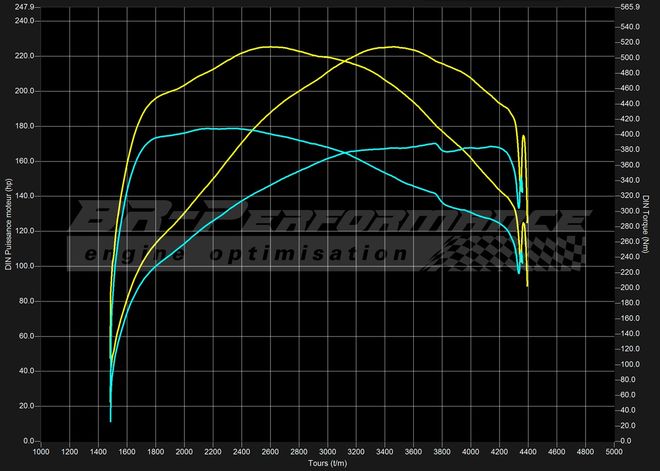
Task: Click the 2200 rpm tick label
Action: 213,452
